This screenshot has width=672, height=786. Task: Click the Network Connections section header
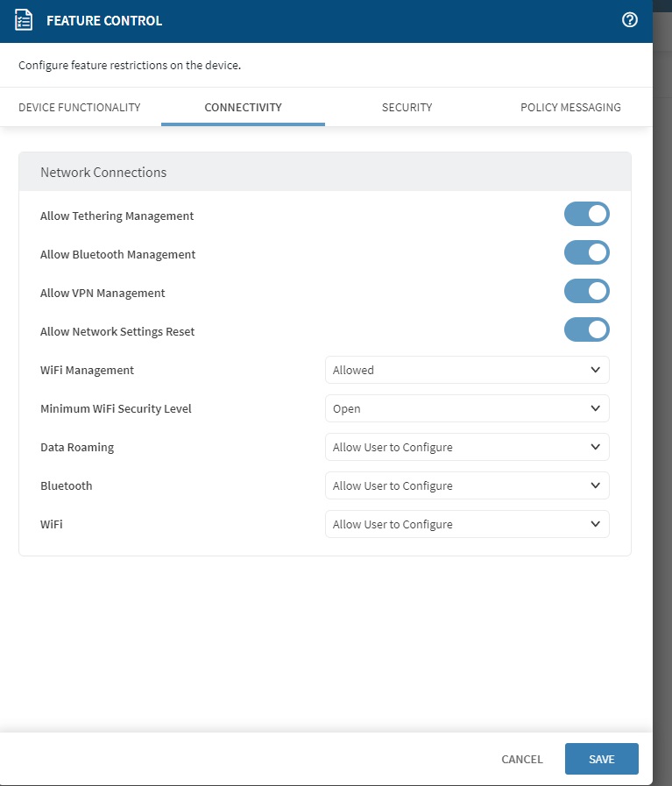coord(103,173)
